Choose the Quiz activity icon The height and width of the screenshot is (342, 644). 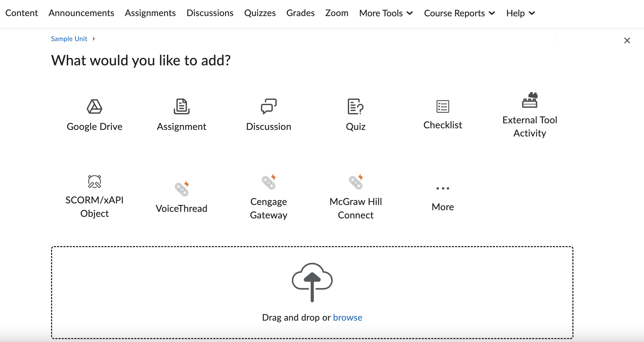pyautogui.click(x=355, y=107)
